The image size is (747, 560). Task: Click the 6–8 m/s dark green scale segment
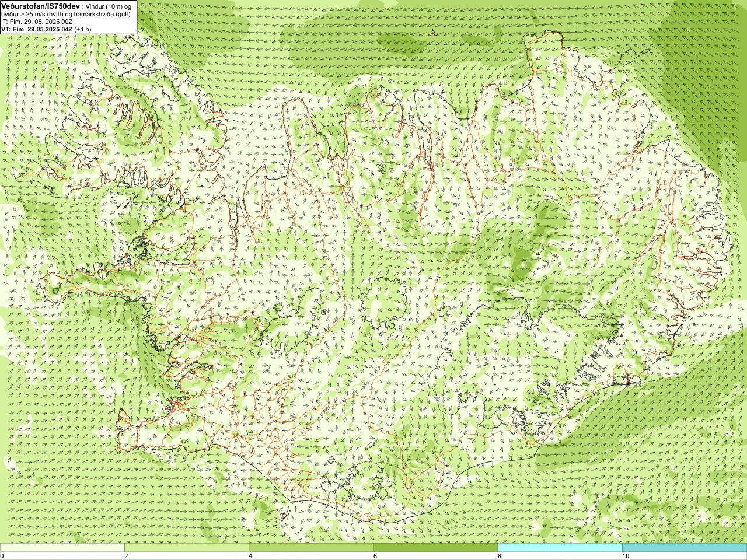pos(435,548)
